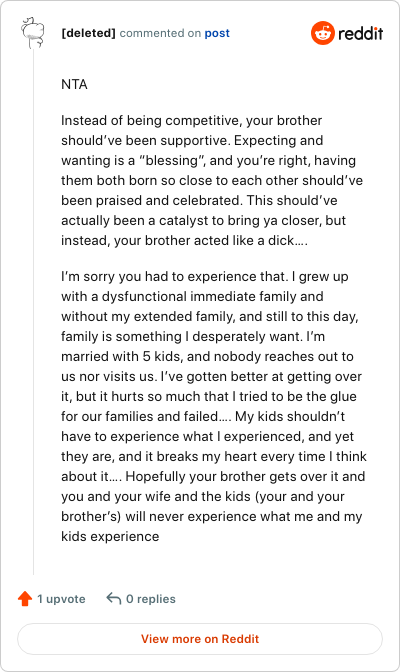Open the deleted user's avatar
Image resolution: width=400 pixels, height=672 pixels.
(33, 33)
